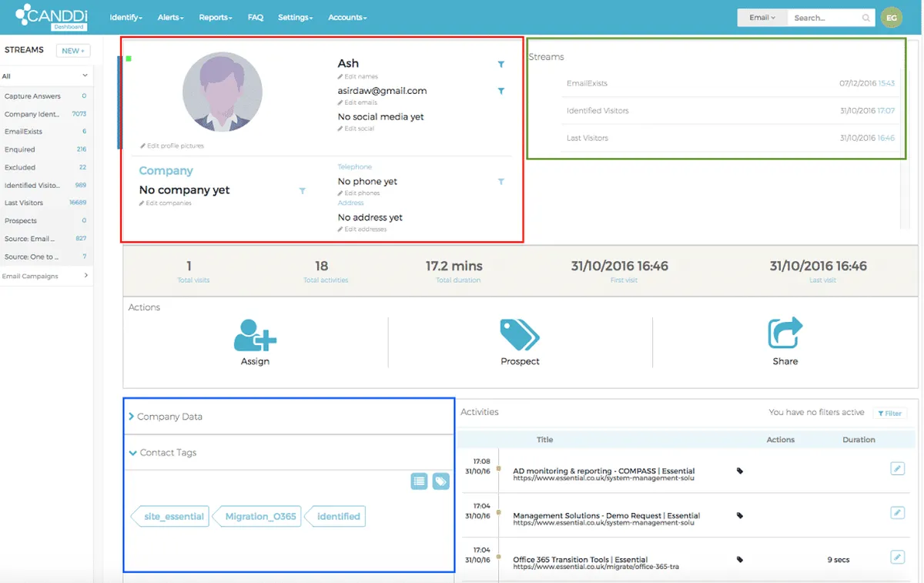Open the All streams dropdown
This screenshot has width=924, height=583.
45,76
